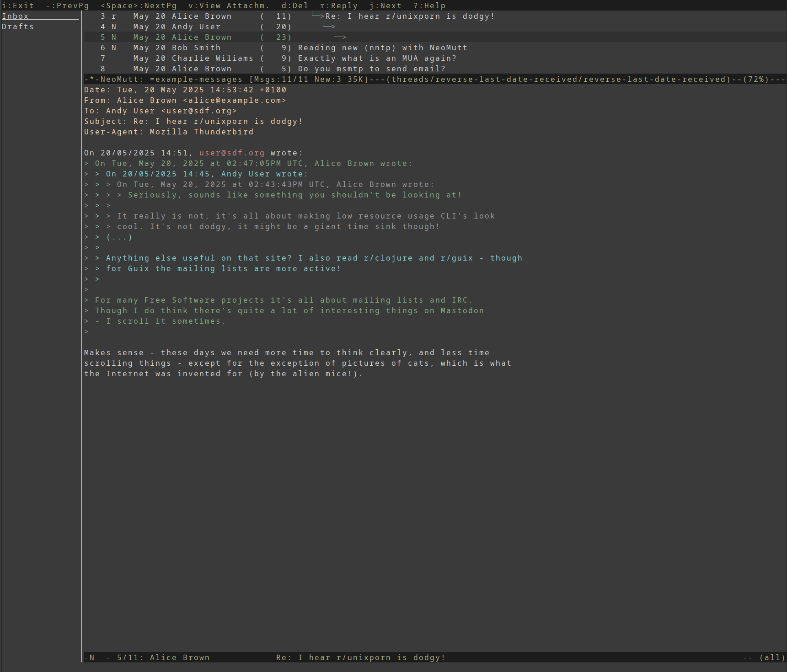This screenshot has height=672, width=787.
Task: Click the d:Del shortcut hint
Action: 294,5
